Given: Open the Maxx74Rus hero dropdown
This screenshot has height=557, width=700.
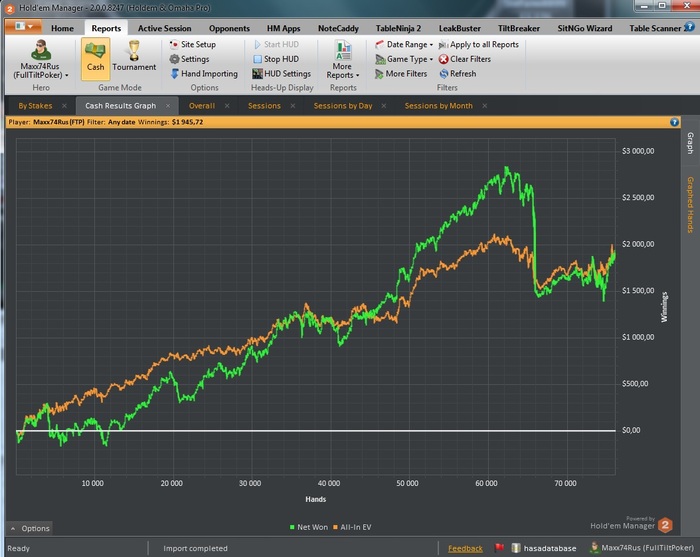Looking at the screenshot, I should click(x=41, y=59).
